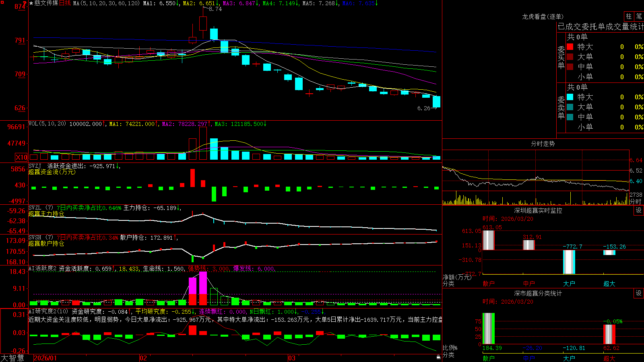Viewport: 644px width, 362px height.
Task: Switch to 笔 tick view
Action: [x=639, y=16]
